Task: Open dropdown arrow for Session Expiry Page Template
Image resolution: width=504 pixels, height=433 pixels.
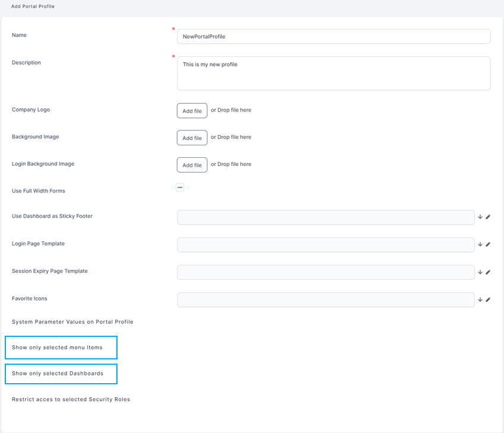Action: point(480,272)
